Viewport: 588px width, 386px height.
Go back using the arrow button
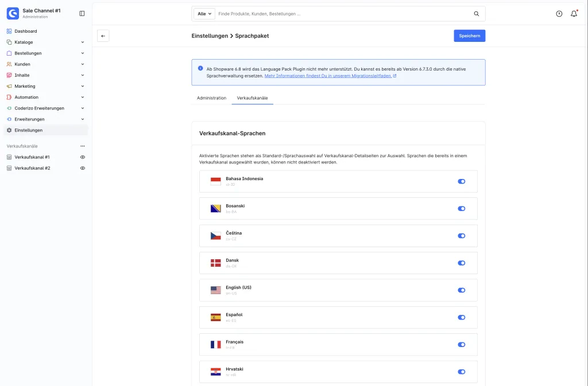click(103, 36)
